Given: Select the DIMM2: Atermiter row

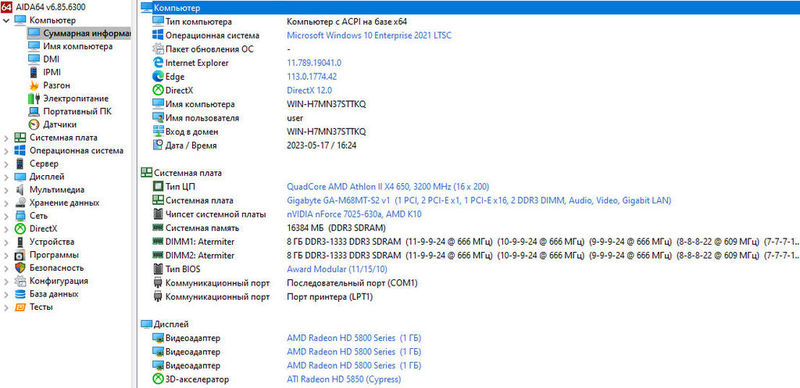Looking at the screenshot, I should click(469, 255).
